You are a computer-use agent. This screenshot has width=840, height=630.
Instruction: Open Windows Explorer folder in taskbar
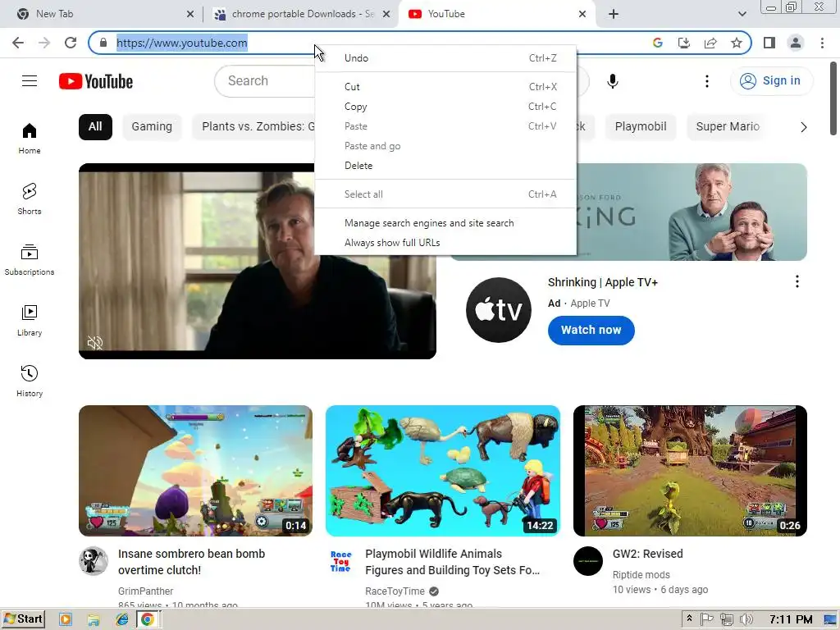click(x=94, y=619)
